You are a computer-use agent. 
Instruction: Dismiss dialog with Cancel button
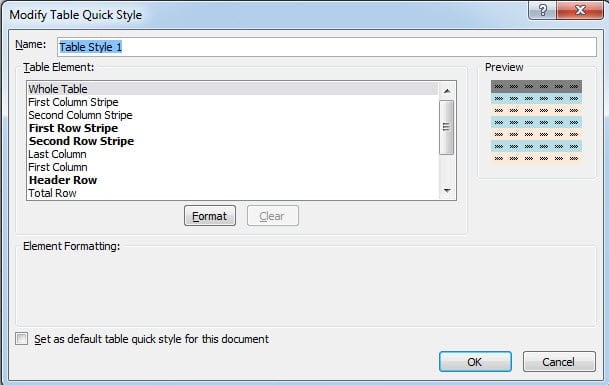pos(559,362)
